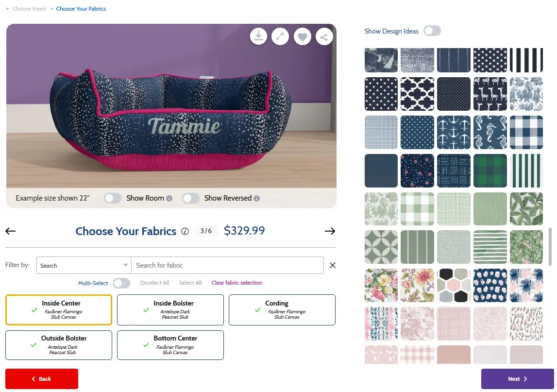The height and width of the screenshot is (392, 557).
Task: Turn on Show Design Ideas toggle
Action: [x=432, y=31]
